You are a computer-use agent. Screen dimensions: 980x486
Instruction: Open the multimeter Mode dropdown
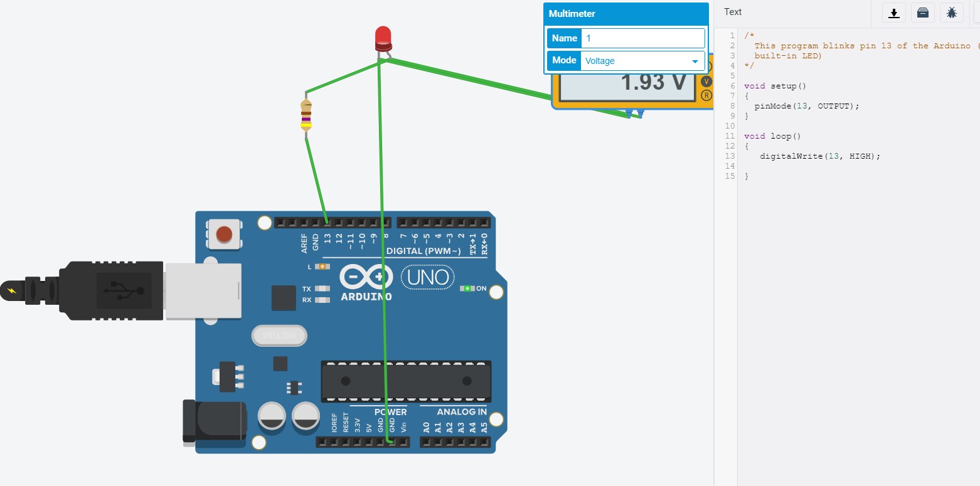click(x=643, y=61)
